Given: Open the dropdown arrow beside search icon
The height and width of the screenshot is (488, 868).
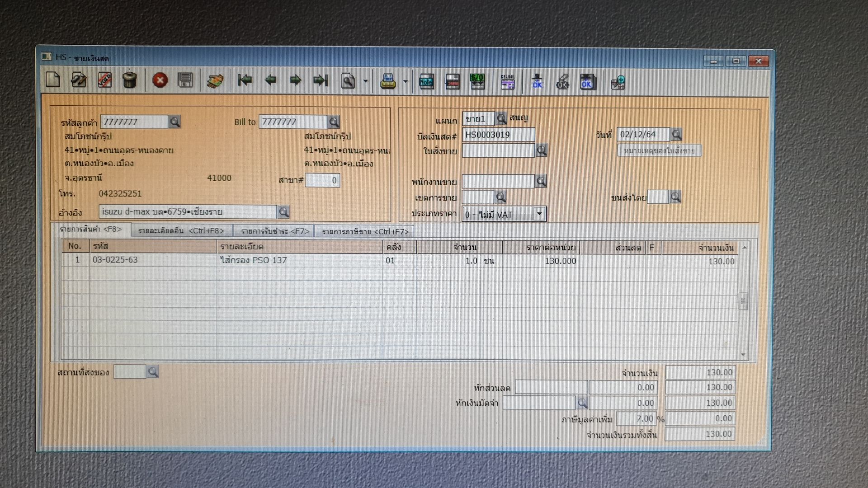Looking at the screenshot, I should point(365,82).
